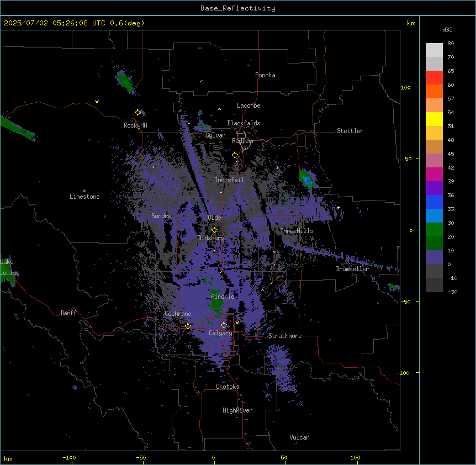Click the Vulcan city label
Image resolution: width=476 pixels, height=465 pixels.
click(300, 437)
